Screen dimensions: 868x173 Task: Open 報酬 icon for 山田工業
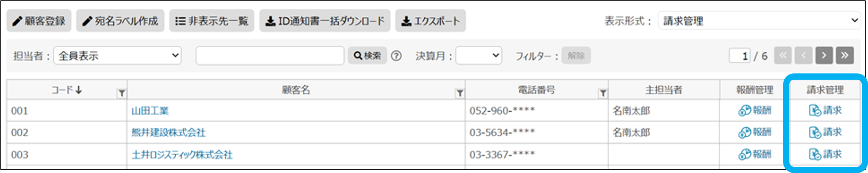(754, 111)
